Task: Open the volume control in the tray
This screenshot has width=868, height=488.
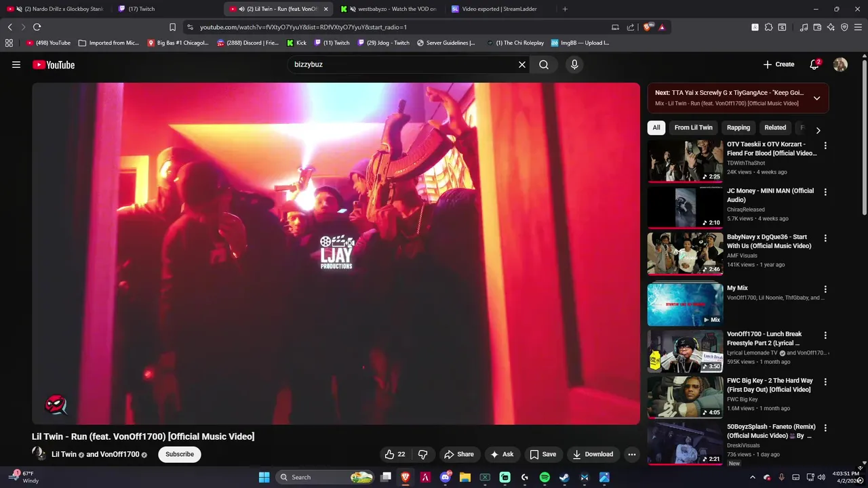Action: pos(821,477)
